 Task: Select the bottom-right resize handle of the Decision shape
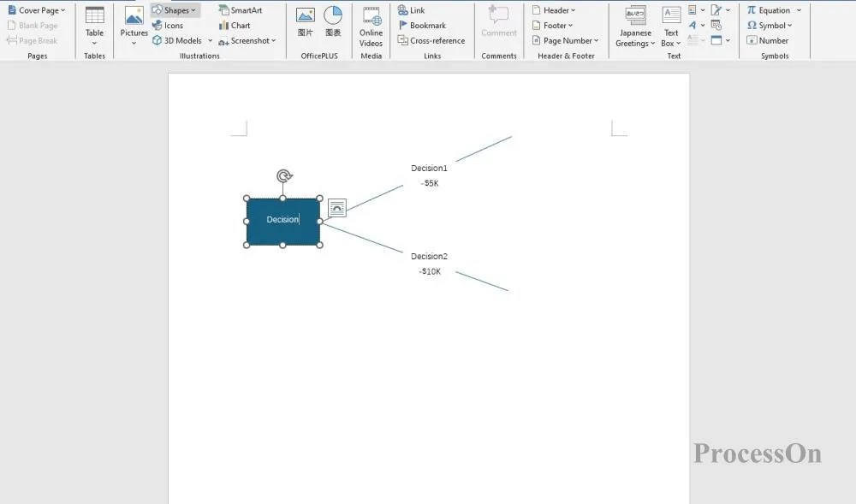(x=319, y=245)
